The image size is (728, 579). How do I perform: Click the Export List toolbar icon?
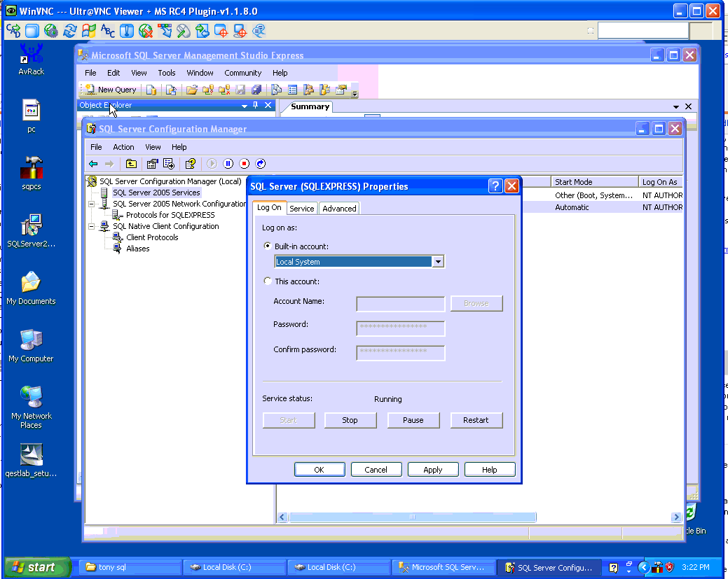[x=169, y=164]
